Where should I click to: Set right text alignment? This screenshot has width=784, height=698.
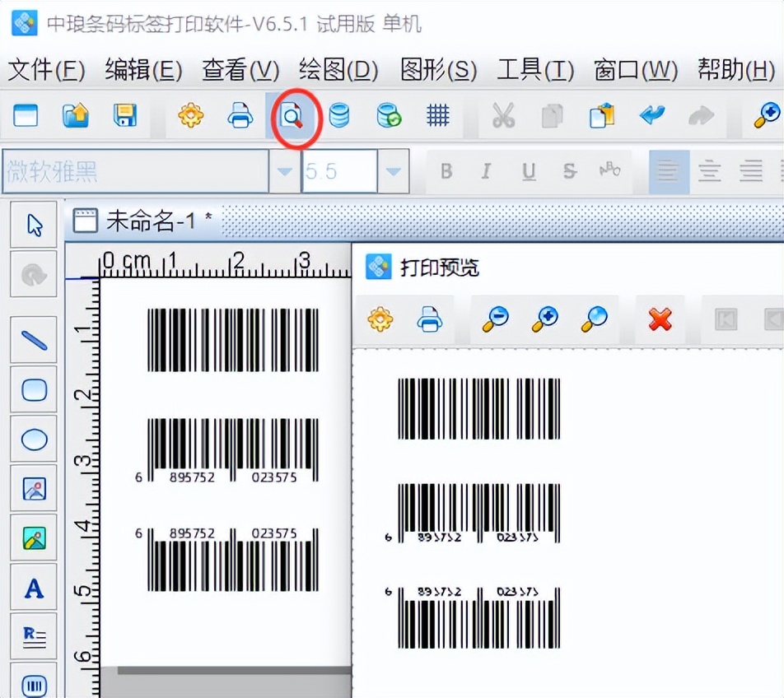coord(751,172)
